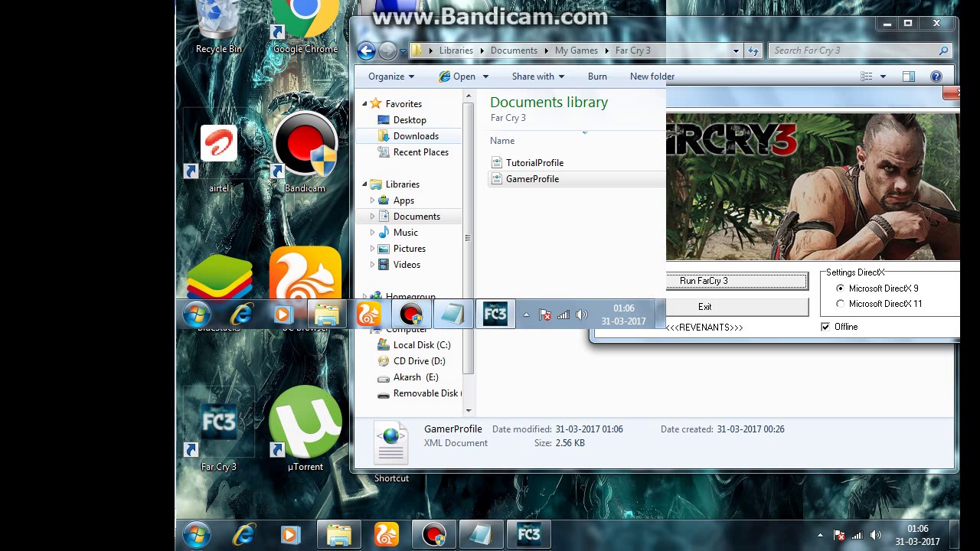Screen dimensions: 980x551
Task: Open Internet Explorer from main bottom taskbar
Action: [245, 535]
